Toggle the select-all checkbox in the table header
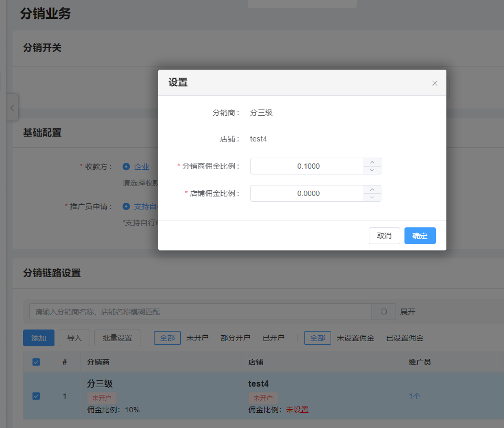The width and height of the screenshot is (504, 428). coord(36,362)
